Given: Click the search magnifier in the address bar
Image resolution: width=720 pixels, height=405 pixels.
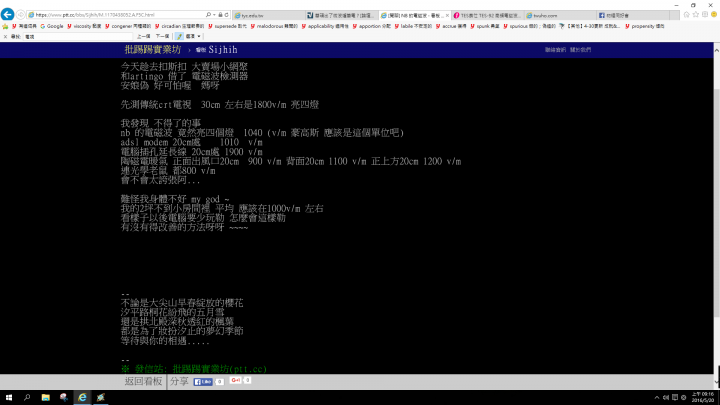Looking at the screenshot, I should [208, 15].
